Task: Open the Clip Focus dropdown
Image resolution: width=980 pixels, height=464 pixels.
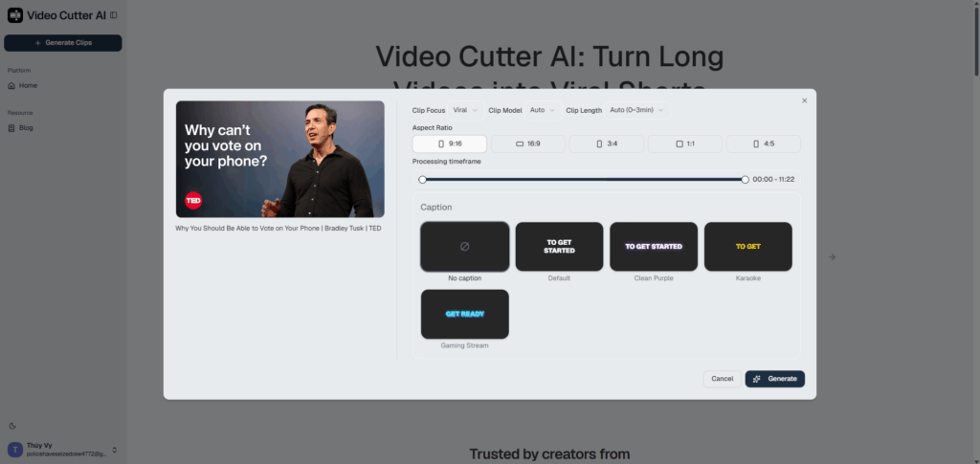Action: point(466,111)
